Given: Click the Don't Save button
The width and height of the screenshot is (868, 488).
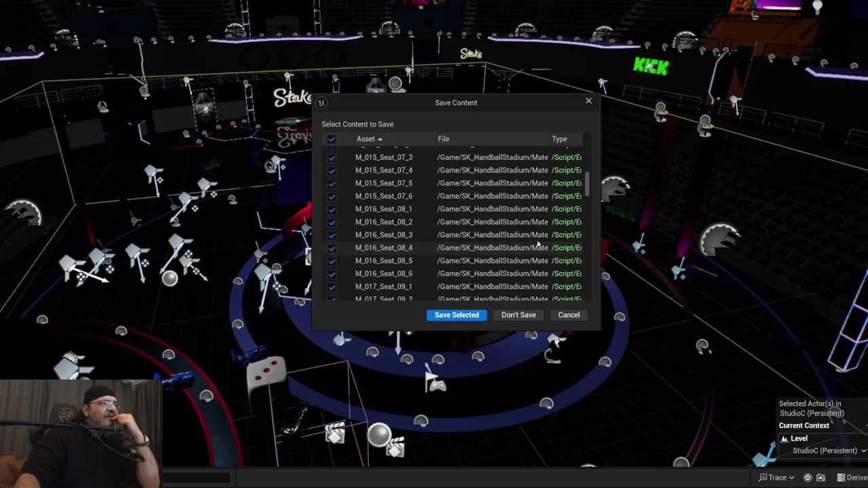Looking at the screenshot, I should click(x=519, y=315).
